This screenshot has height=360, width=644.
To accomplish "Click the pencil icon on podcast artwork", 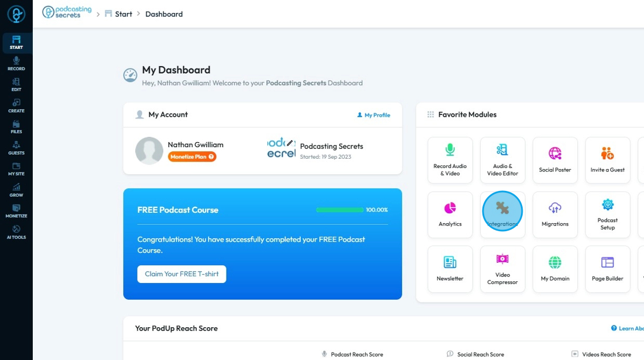I will click(x=290, y=143).
